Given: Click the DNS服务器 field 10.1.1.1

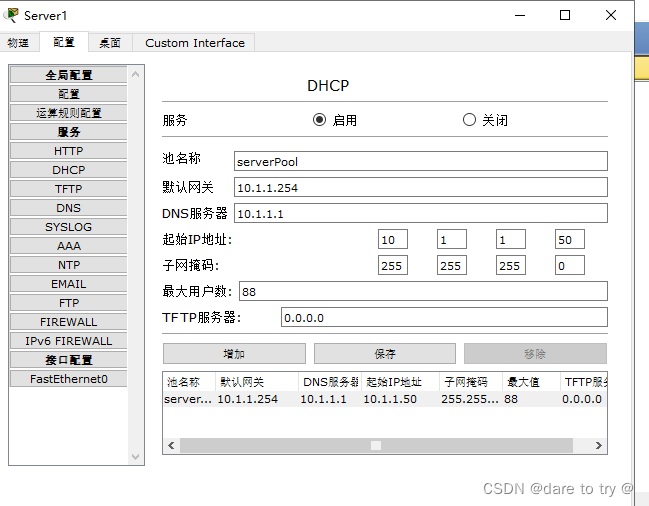Looking at the screenshot, I should pos(421,213).
